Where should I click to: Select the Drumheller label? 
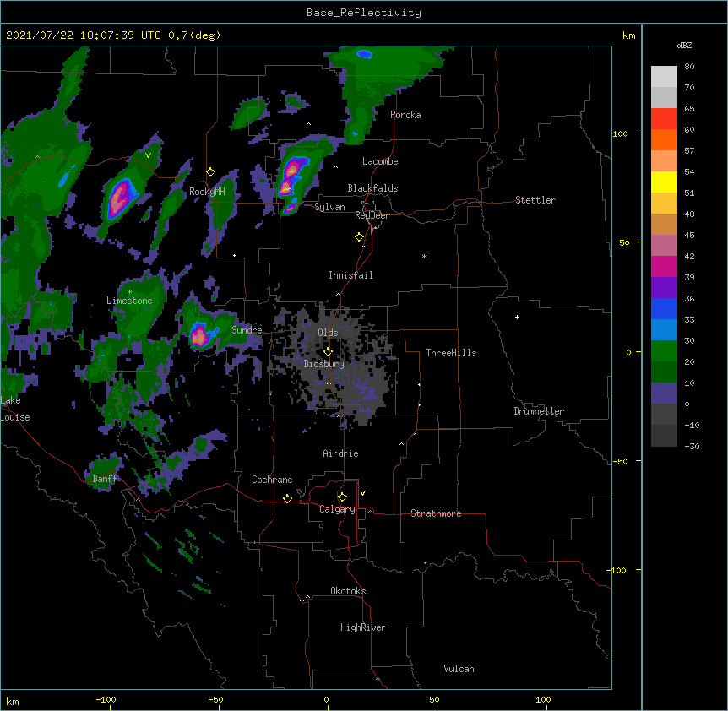click(539, 411)
